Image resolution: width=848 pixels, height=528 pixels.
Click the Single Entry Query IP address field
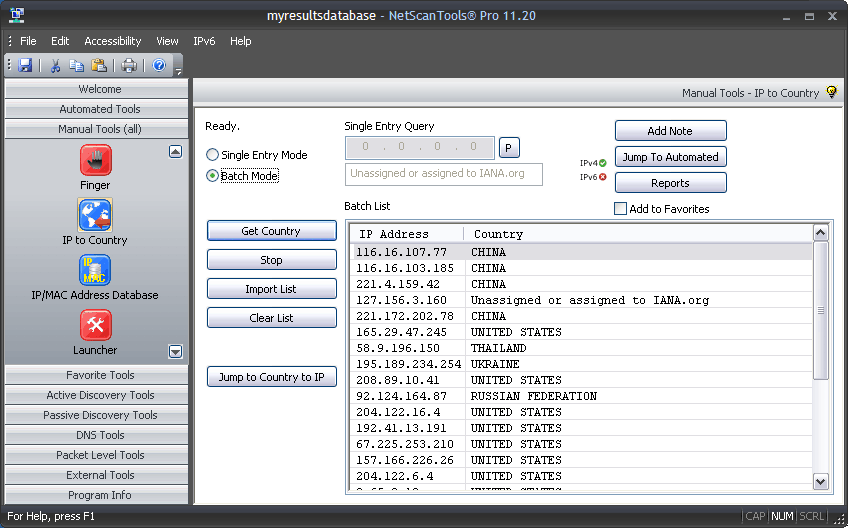[x=420, y=147]
